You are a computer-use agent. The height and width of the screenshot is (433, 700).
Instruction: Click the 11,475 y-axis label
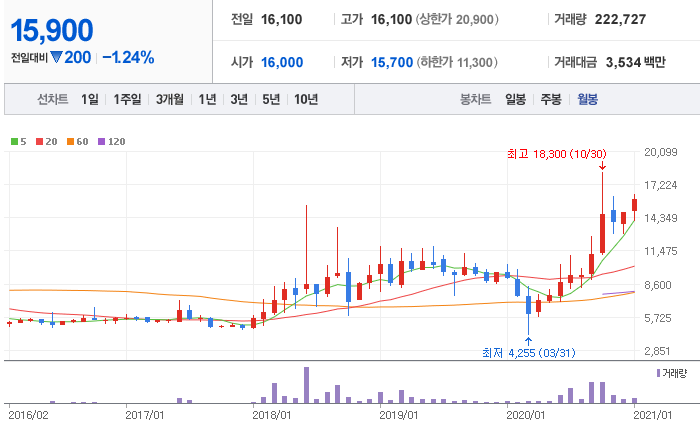[x=661, y=251]
